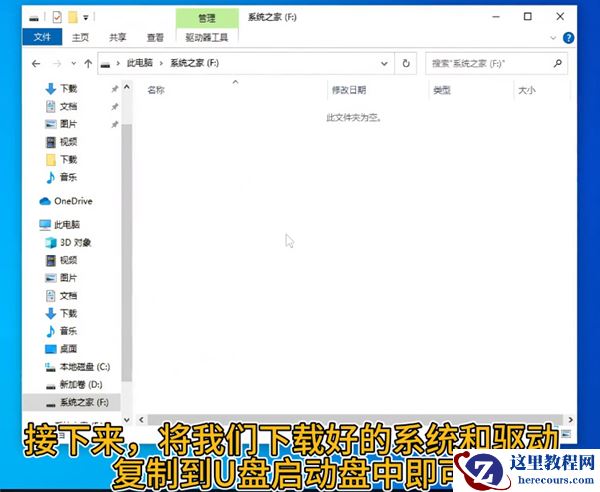The height and width of the screenshot is (492, 600).
Task: Click 此电脑 in the address bar
Action: (x=140, y=63)
